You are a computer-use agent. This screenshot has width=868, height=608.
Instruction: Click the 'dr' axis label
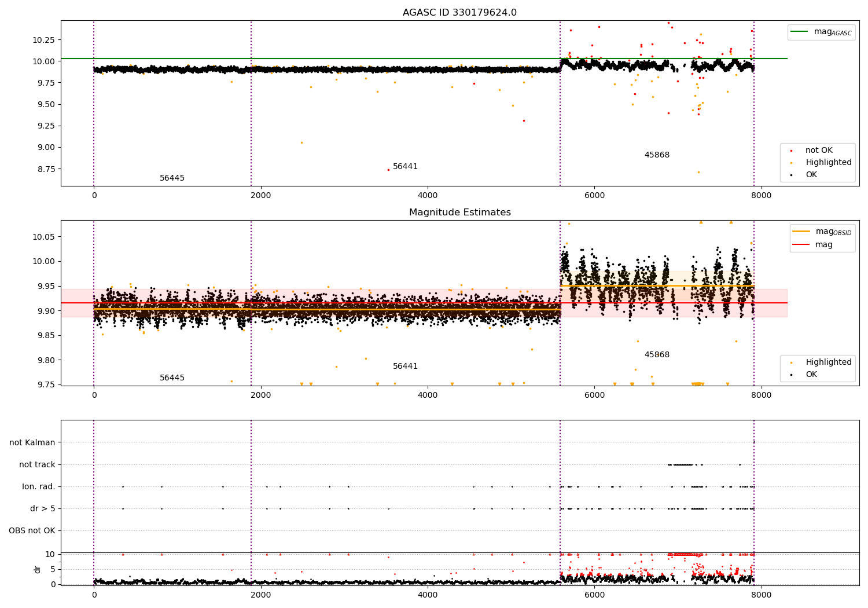click(x=38, y=569)
